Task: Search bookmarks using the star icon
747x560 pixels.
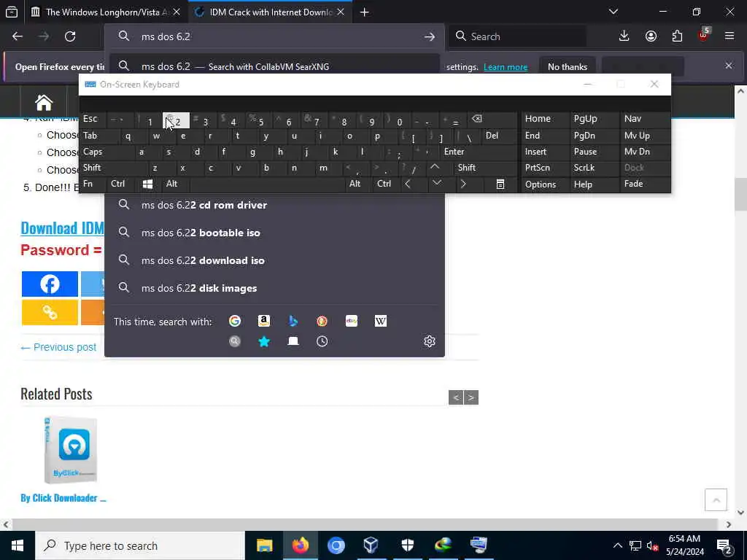Action: [264, 341]
